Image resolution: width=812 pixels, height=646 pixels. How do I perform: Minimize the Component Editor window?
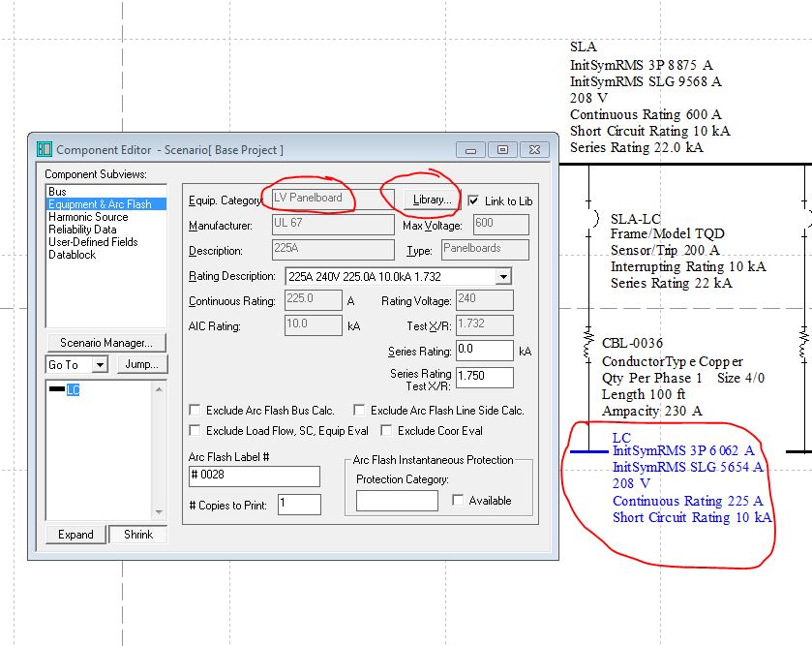pyautogui.click(x=470, y=150)
